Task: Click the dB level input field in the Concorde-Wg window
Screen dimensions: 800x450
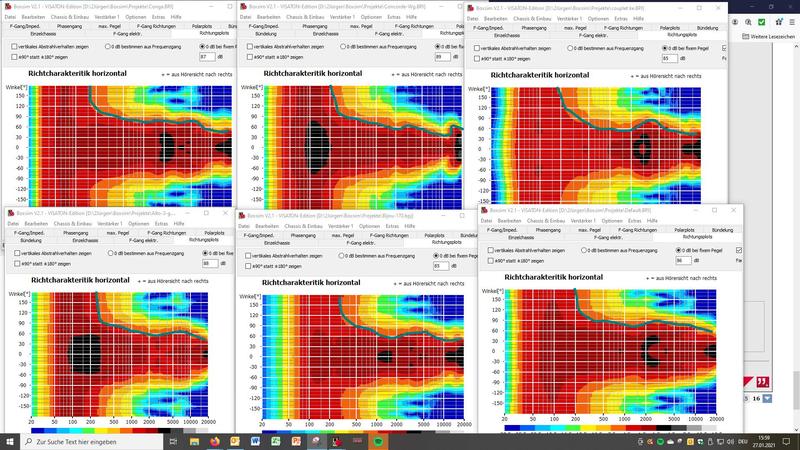Action: 442,57
